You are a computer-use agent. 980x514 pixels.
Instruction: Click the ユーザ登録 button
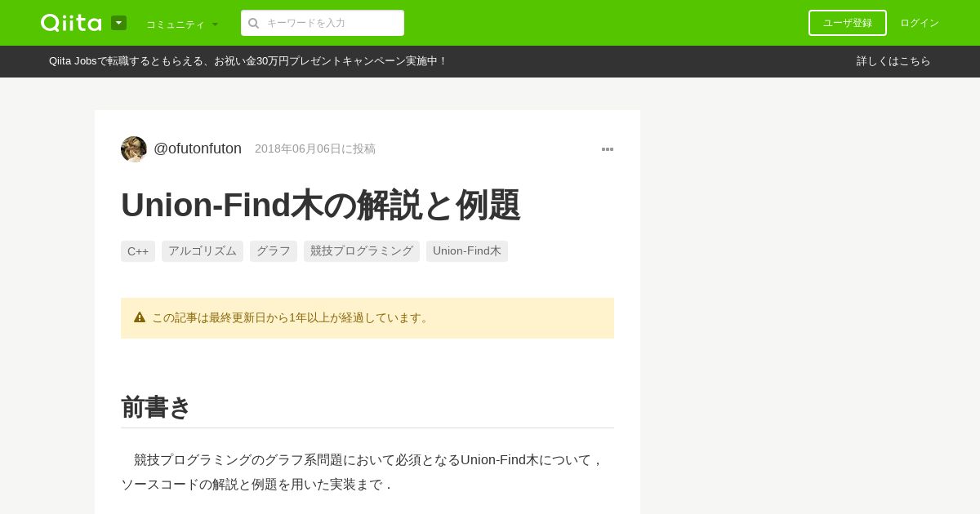pos(848,23)
